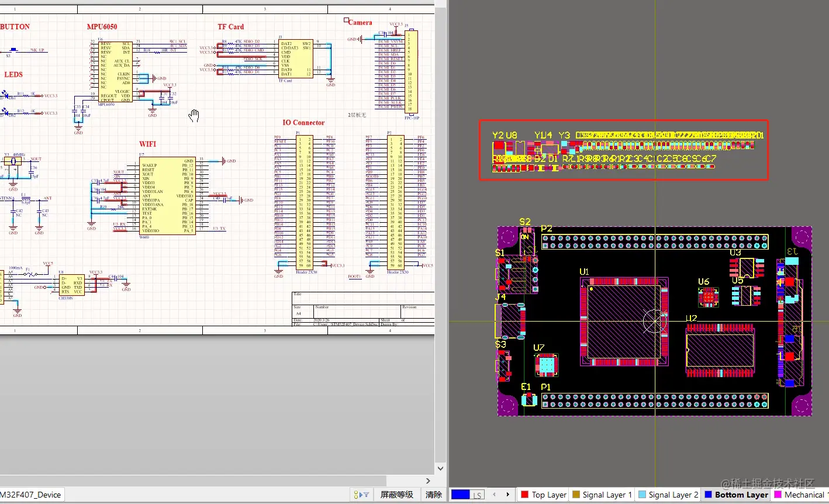829x504 pixels.
Task: Select the U17 W600 WIFI schematic symbol
Action: coord(168,196)
